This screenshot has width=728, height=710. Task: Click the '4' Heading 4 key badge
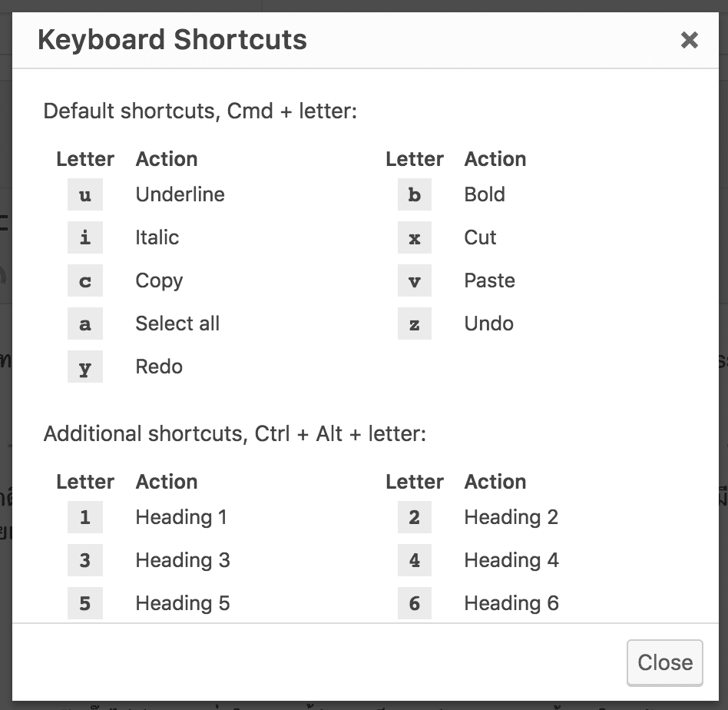[415, 561]
